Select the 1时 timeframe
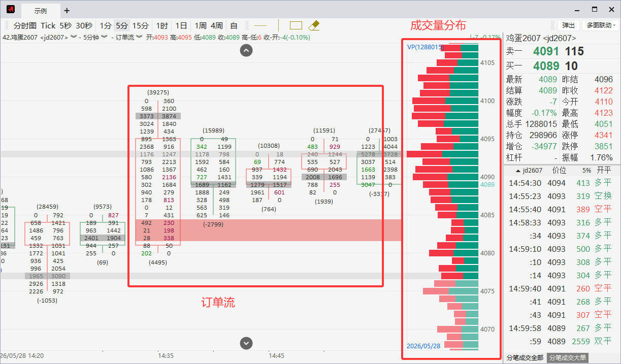Image resolution: width=621 pixels, height=364 pixels. (162, 25)
